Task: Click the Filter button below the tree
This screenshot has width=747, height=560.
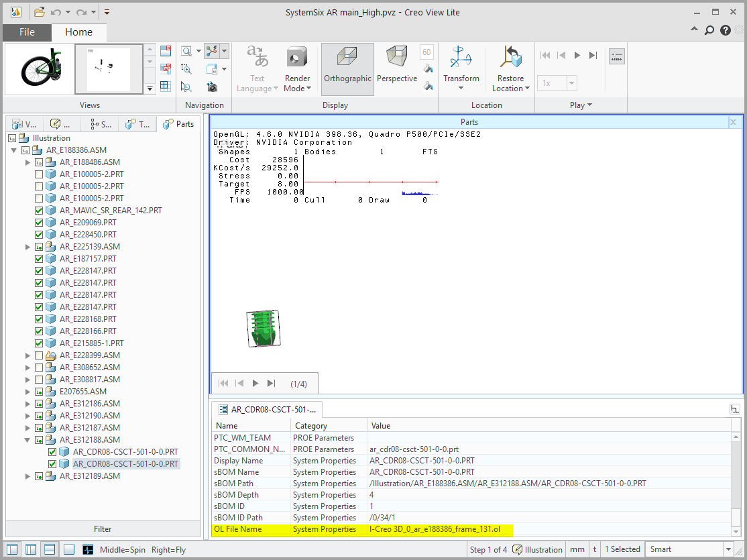Action: [x=103, y=529]
